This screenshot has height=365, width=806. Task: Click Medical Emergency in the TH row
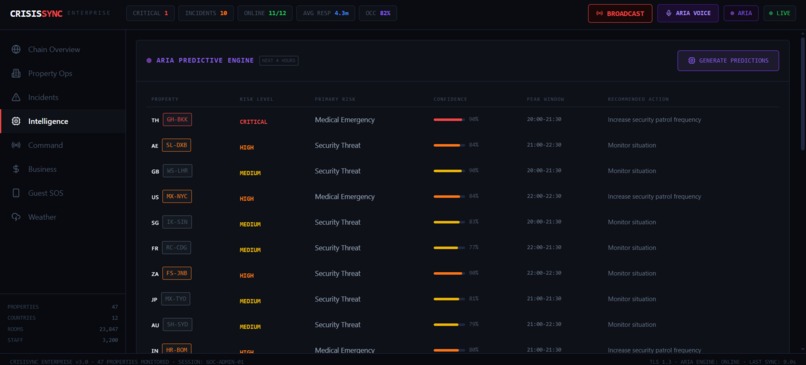click(345, 120)
